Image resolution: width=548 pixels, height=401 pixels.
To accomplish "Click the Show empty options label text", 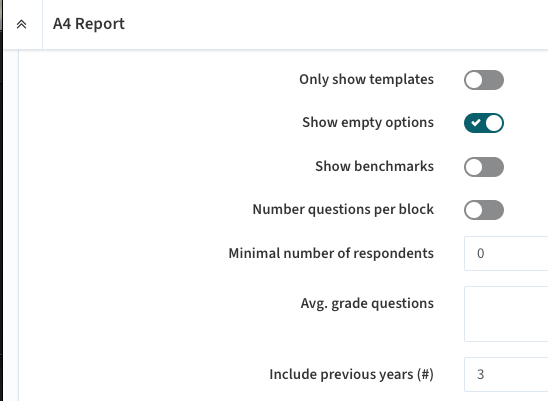I will point(368,123).
